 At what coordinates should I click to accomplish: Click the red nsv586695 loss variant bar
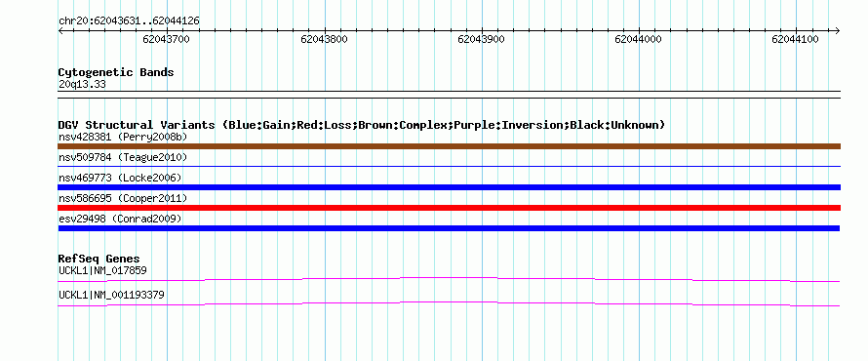pos(449,208)
